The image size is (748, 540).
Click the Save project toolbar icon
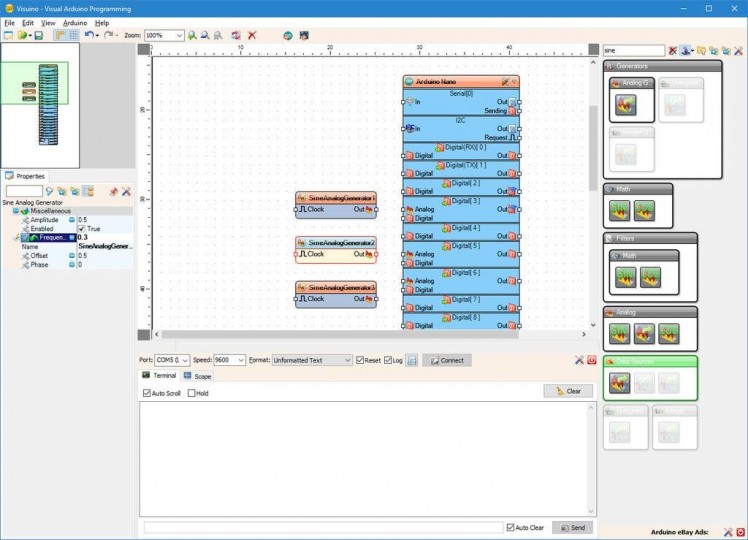pyautogui.click(x=38, y=35)
